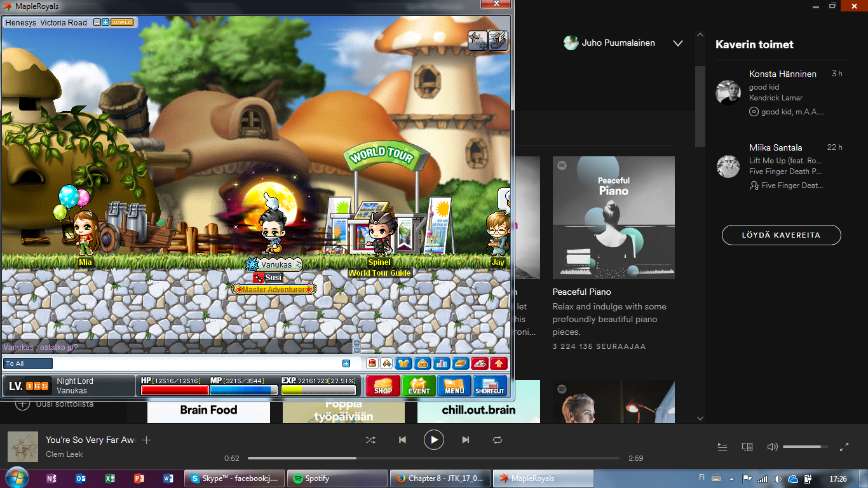The image size is (868, 488).
Task: Add the current song with the plus icon
Action: 146,440
